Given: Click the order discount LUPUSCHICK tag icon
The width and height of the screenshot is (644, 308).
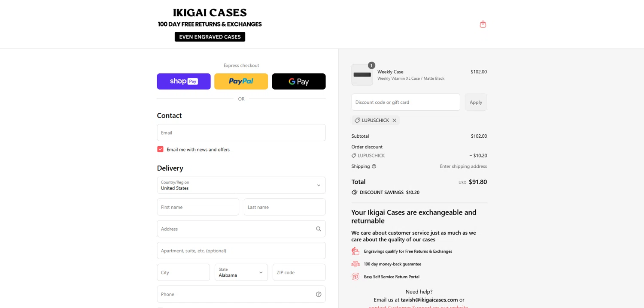Looking at the screenshot, I should [x=354, y=156].
